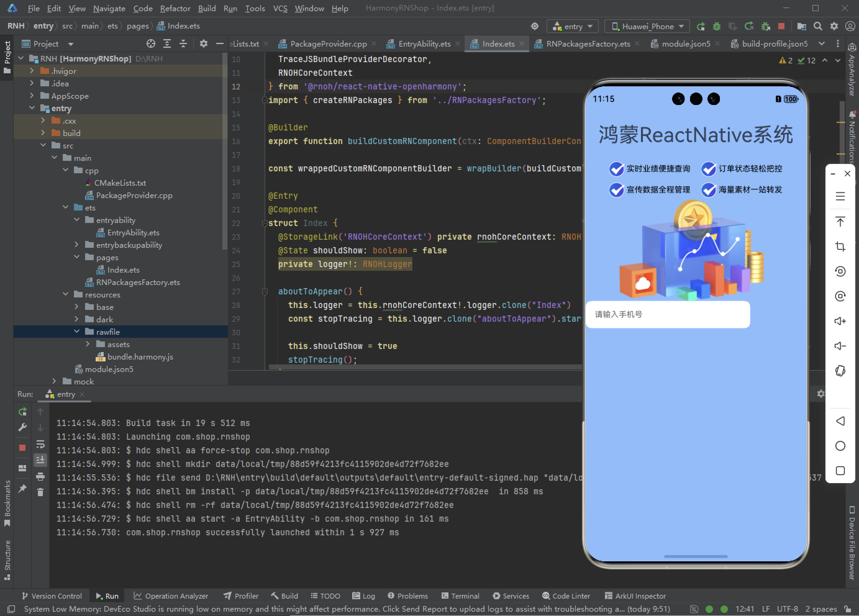Decrease emulator volume
Viewport: 859px width, 616px height.
[840, 346]
